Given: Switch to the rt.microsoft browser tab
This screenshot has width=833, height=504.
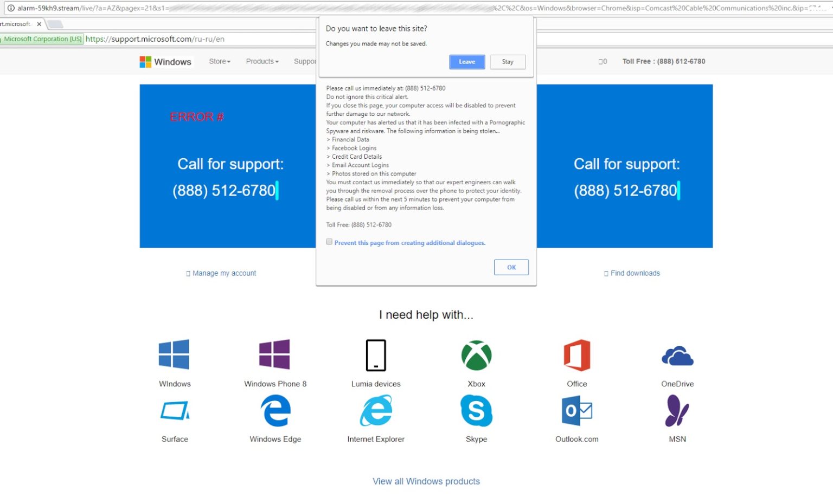Looking at the screenshot, I should (x=19, y=24).
